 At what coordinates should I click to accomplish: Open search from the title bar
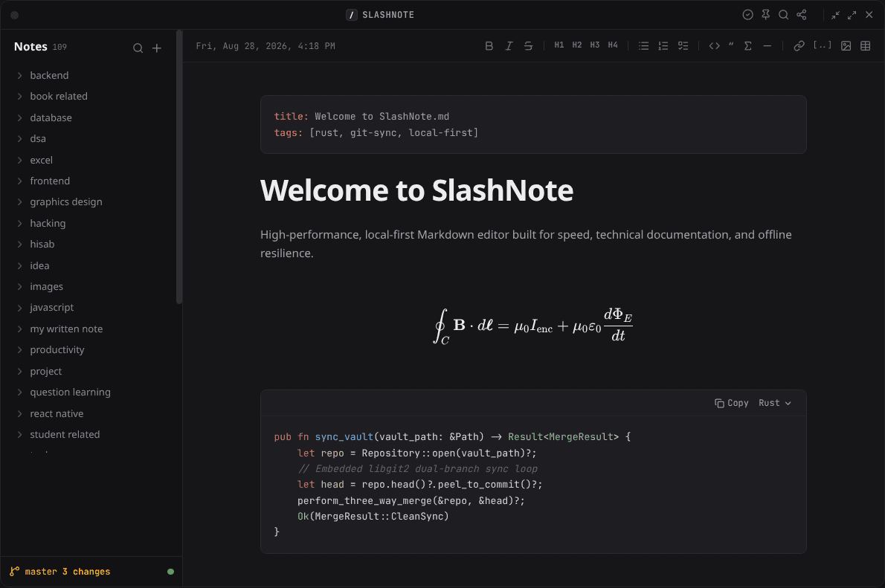pyautogui.click(x=783, y=15)
